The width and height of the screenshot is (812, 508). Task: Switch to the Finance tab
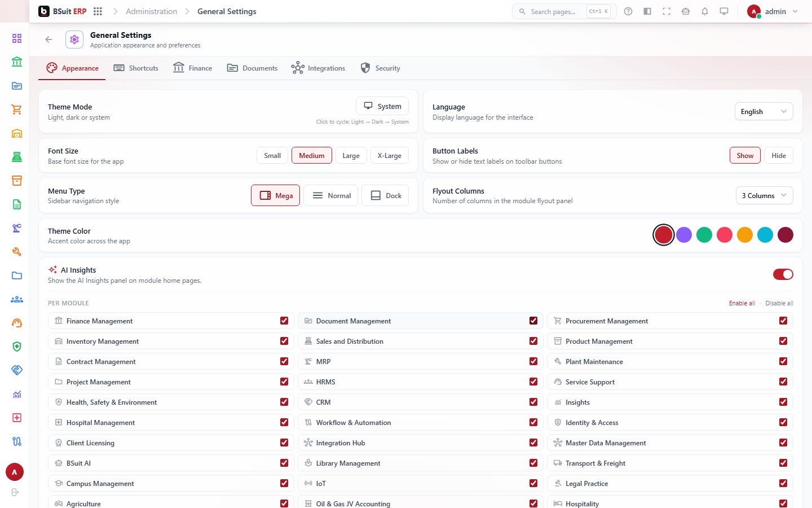click(193, 68)
